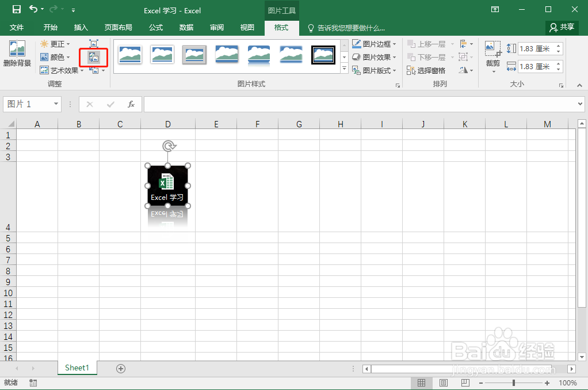Image resolution: width=588 pixels, height=390 pixels.
Task: Open the Sheet1 worksheet tab
Action: tap(77, 368)
